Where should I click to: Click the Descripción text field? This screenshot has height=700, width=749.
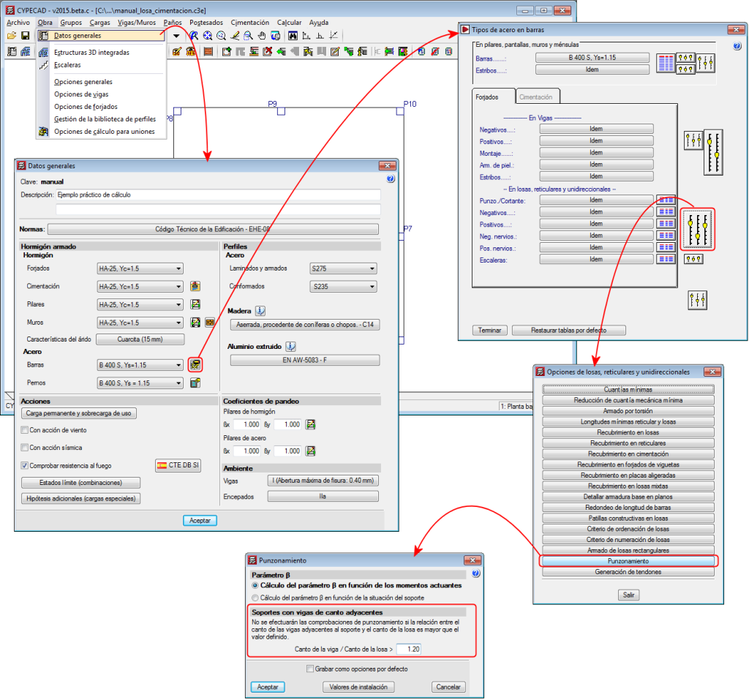[218, 195]
